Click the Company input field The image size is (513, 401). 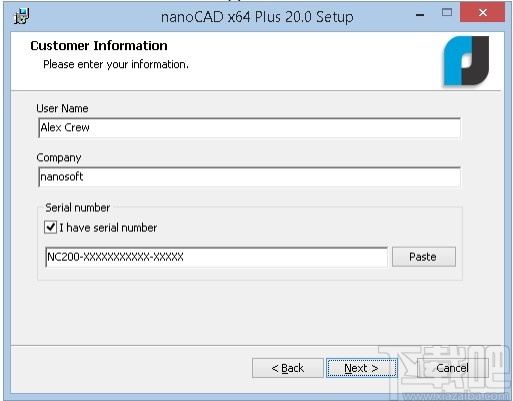(250, 177)
